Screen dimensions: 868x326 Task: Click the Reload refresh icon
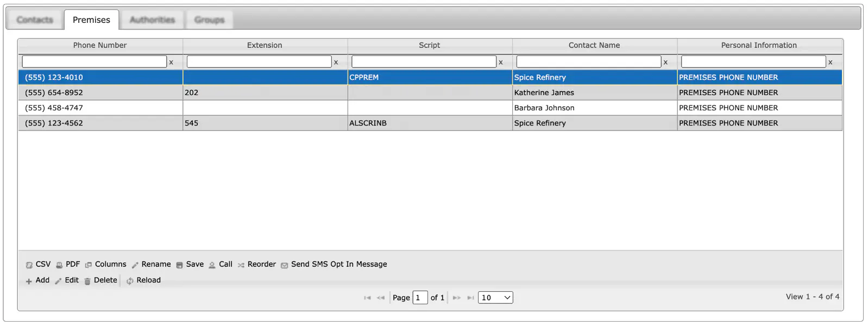pyautogui.click(x=130, y=281)
